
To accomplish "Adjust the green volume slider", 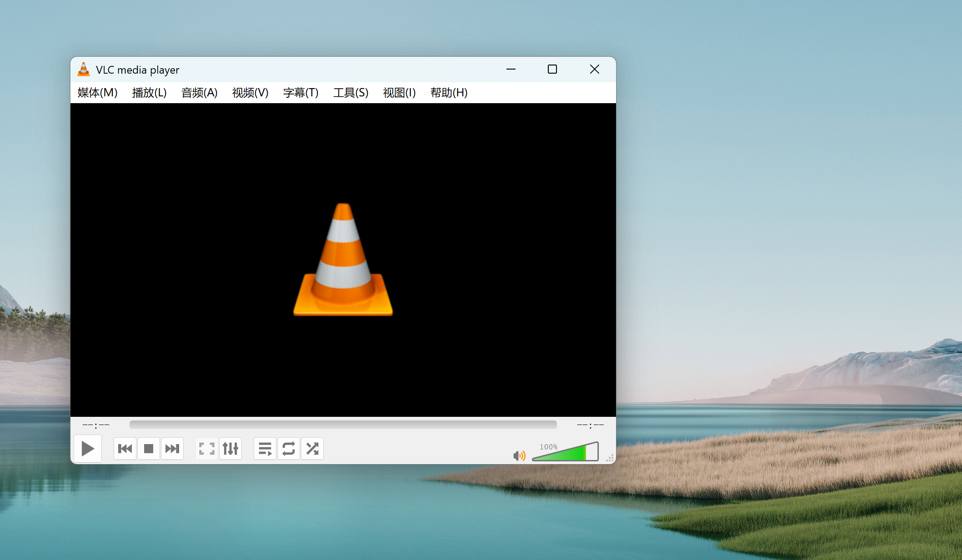I will tap(565, 451).
